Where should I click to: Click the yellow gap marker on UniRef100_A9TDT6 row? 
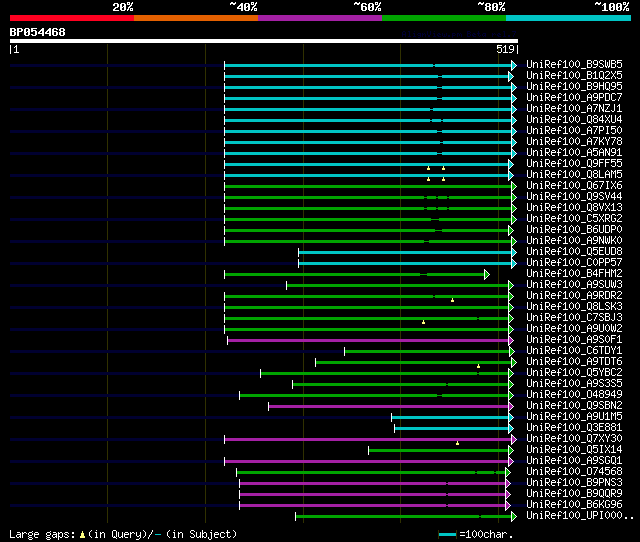pos(478,367)
